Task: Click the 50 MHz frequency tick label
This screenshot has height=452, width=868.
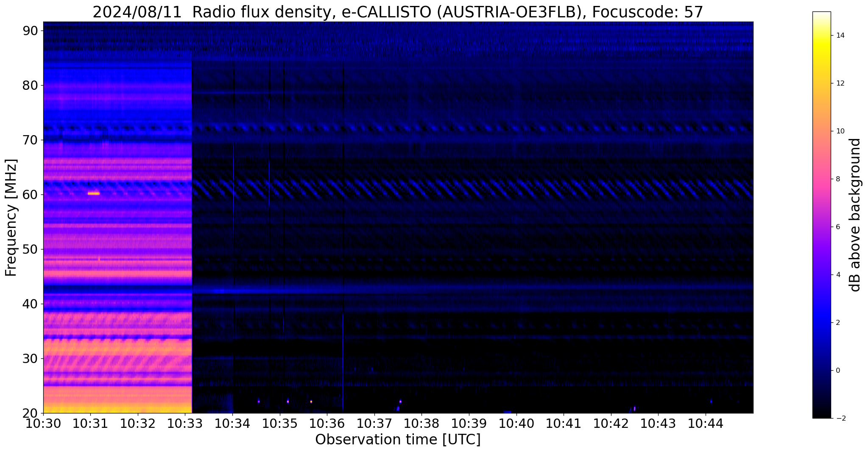Action: 30,250
